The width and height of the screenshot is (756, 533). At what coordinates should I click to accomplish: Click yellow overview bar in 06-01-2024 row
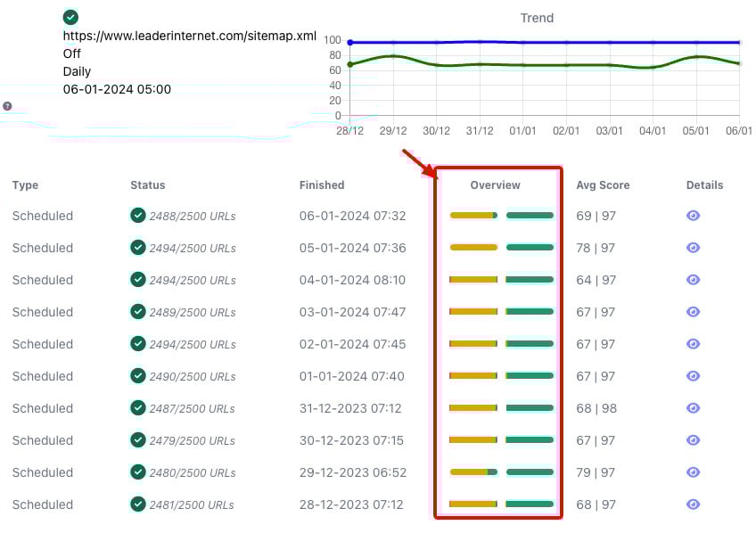click(473, 216)
